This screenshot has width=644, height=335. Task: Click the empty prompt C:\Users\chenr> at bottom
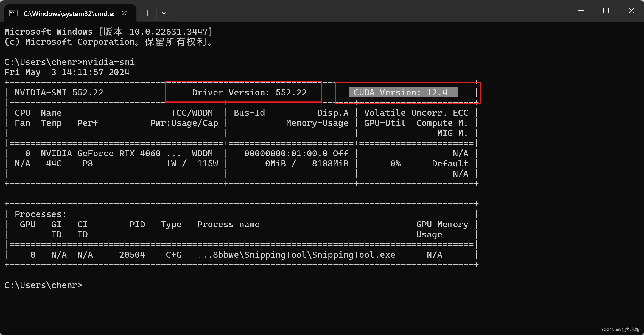click(x=43, y=285)
